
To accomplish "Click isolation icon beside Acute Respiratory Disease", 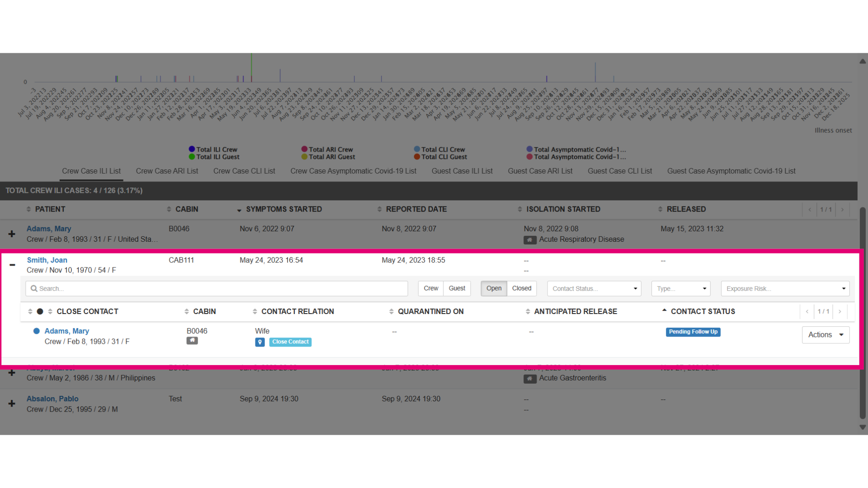I will (530, 240).
